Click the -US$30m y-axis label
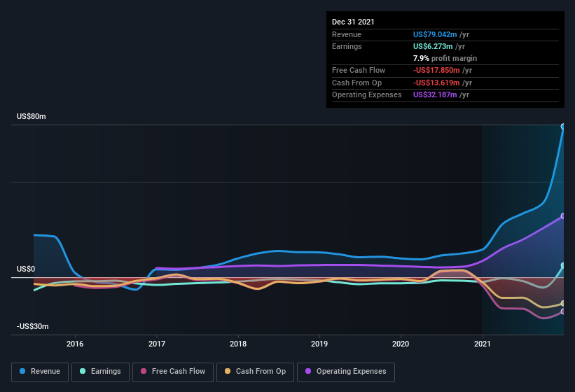The image size is (575, 392). 33,326
